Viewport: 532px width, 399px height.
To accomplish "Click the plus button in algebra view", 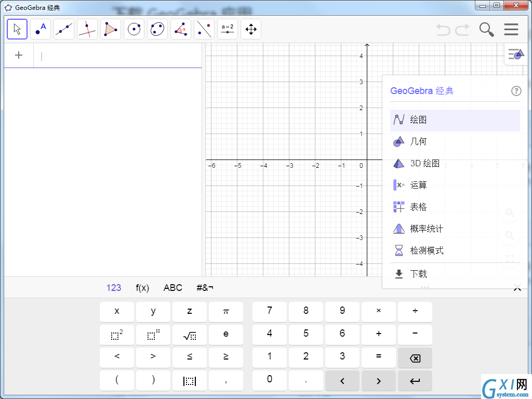I will (19, 55).
